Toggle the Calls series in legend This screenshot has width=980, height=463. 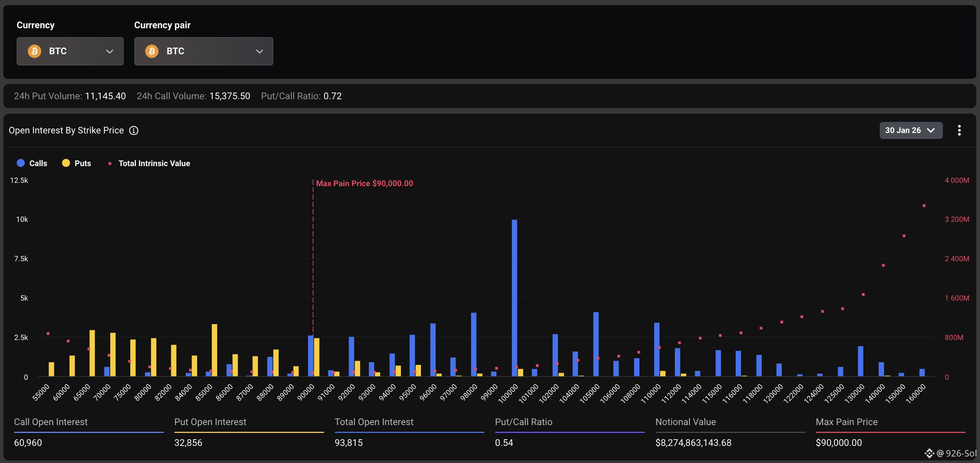click(32, 163)
